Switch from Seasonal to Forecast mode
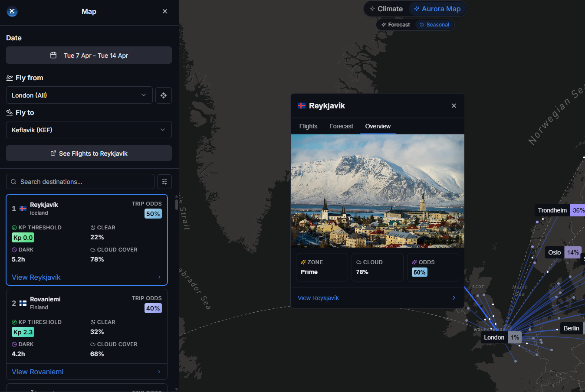Viewport: 585px width, 392px height. (395, 24)
